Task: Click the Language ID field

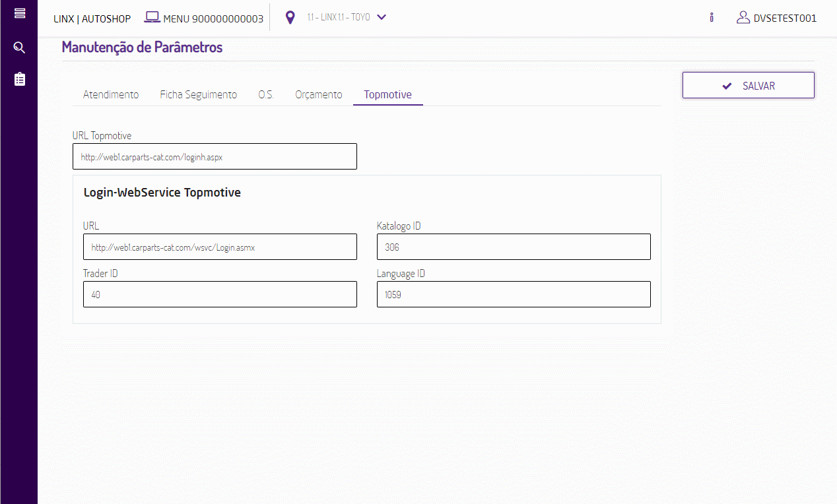Action: tap(514, 295)
